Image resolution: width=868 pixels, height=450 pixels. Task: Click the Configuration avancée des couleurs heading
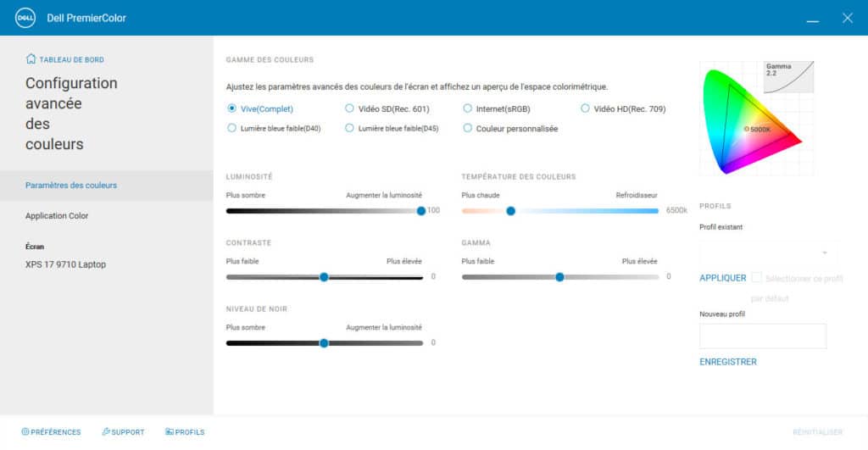[71, 114]
